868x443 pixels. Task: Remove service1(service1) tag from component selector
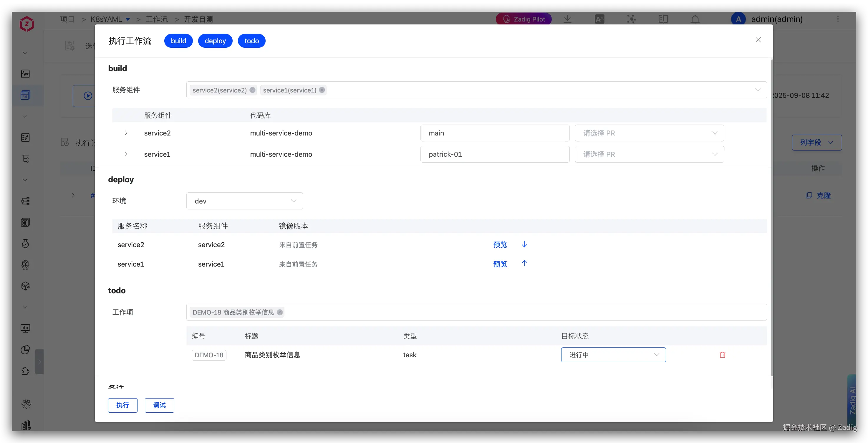322,90
